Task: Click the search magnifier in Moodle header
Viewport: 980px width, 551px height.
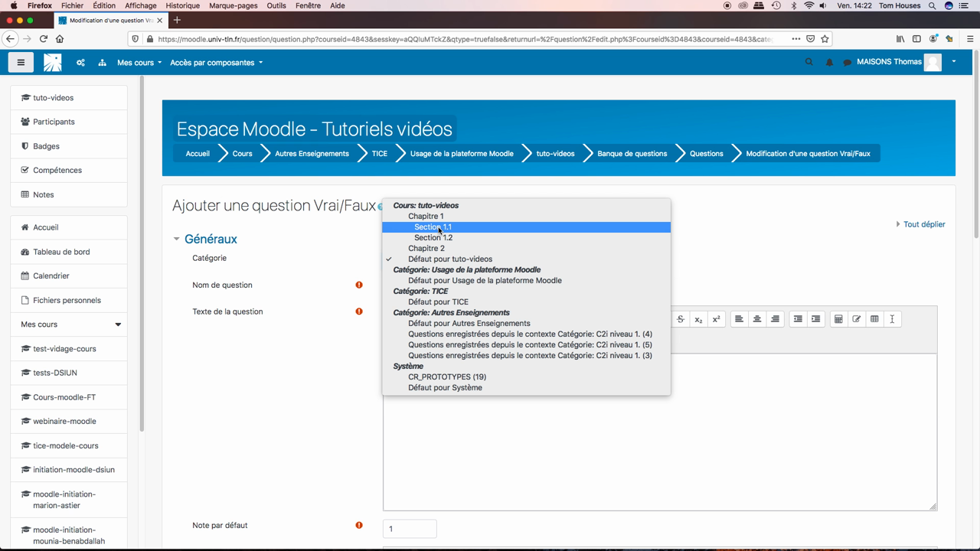Action: (808, 62)
